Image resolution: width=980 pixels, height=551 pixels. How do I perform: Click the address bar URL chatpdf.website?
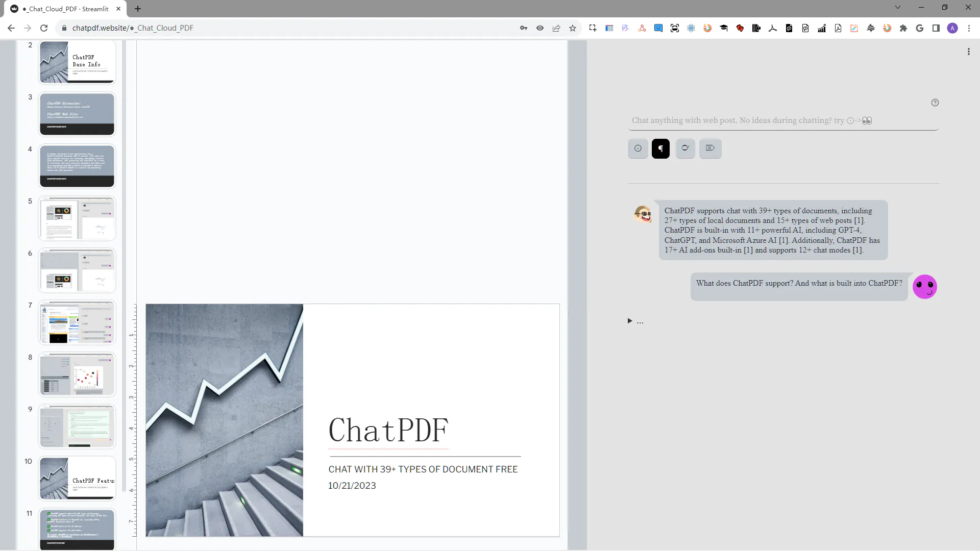click(x=133, y=28)
